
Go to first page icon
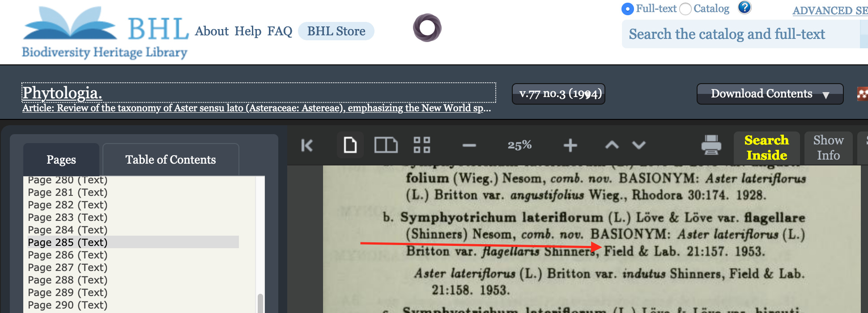click(307, 145)
